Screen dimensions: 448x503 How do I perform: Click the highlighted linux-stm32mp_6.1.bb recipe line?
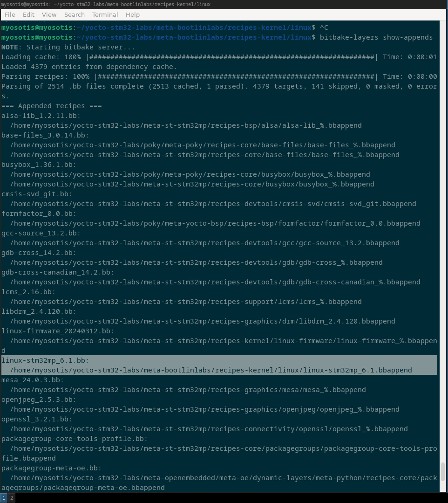tap(45, 360)
